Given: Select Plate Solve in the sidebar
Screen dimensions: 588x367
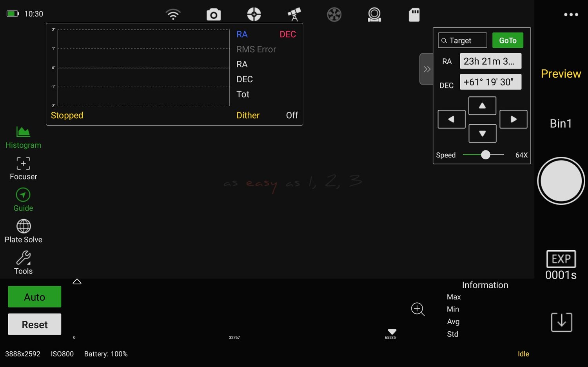Looking at the screenshot, I should 23,231.
